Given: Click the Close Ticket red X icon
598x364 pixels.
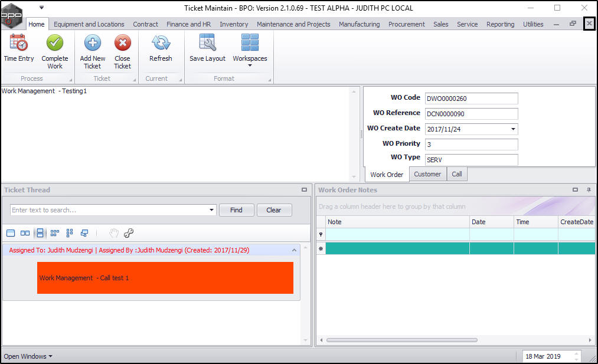Looking at the screenshot, I should (122, 42).
